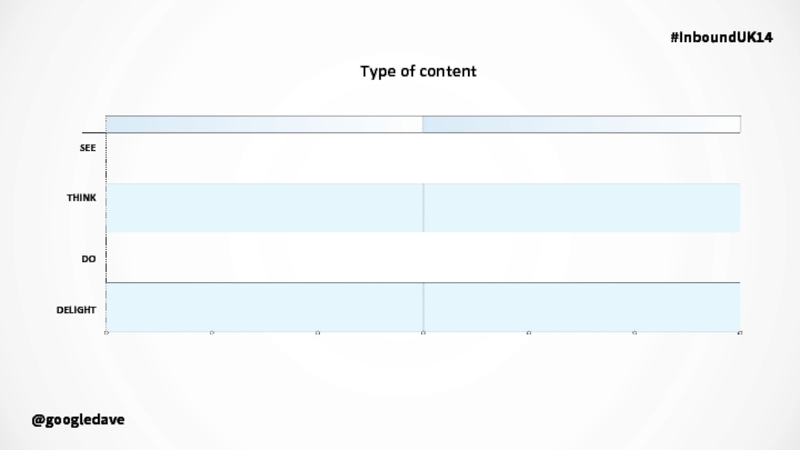
Task: Open the #InboundUK14 hashtag
Action: pos(721,37)
